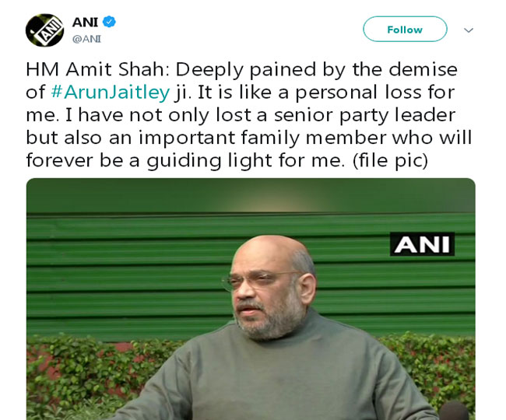506x420 pixels.
Task: Open the #ArunJaitley hashtag
Action: 111,93
